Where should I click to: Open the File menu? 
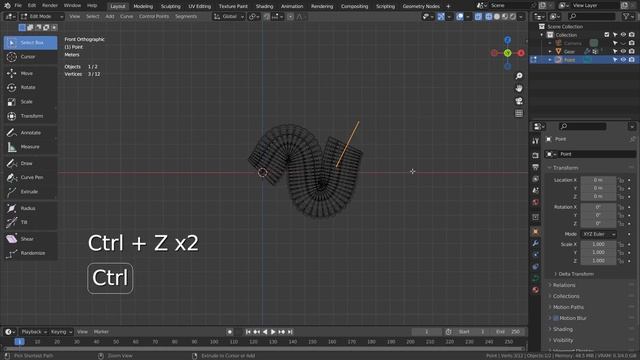[18, 6]
